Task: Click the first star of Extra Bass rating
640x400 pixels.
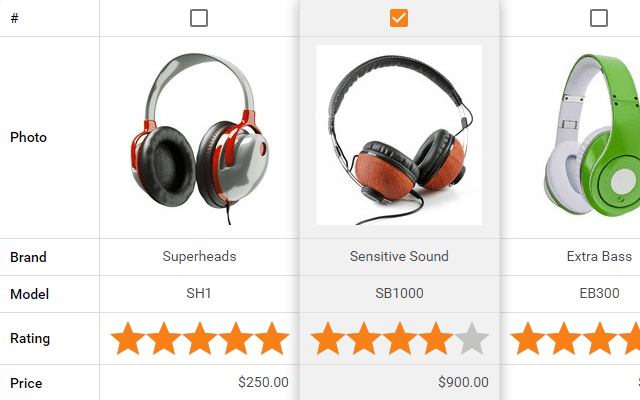Action: [527, 339]
